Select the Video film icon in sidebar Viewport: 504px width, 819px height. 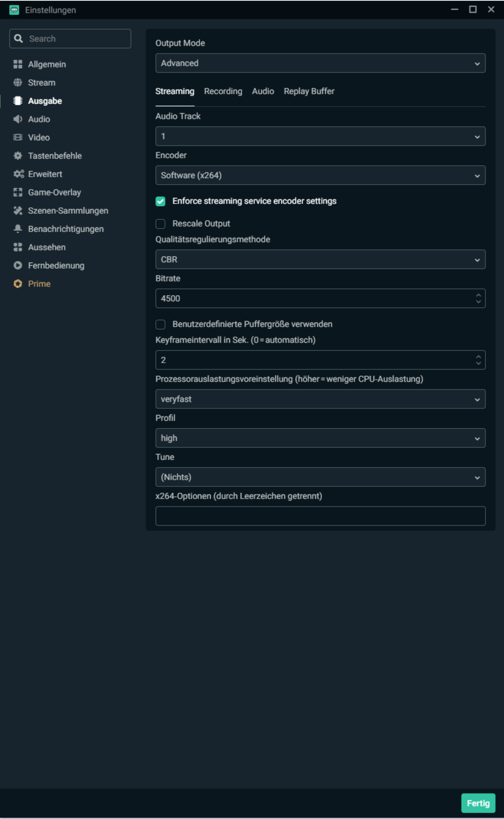tap(18, 137)
